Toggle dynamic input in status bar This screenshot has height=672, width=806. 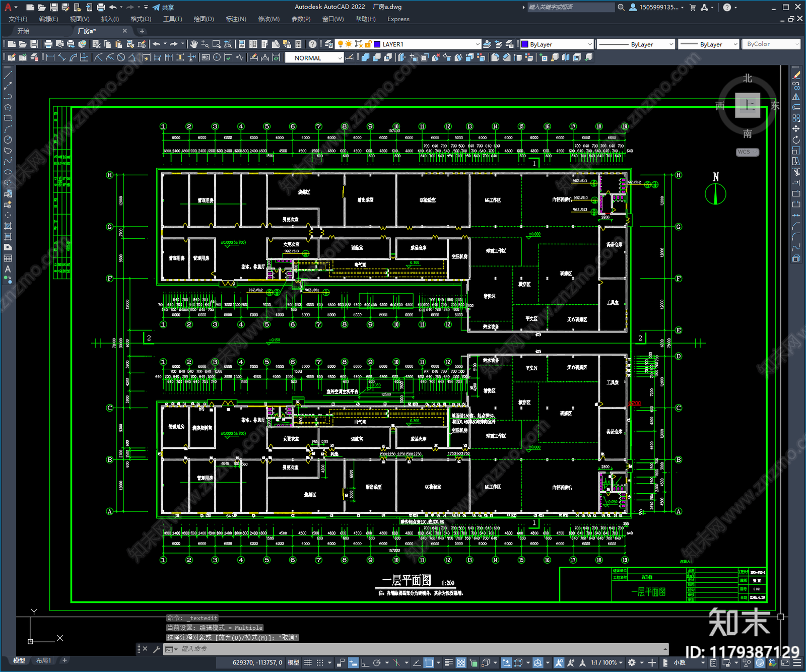pos(353,662)
